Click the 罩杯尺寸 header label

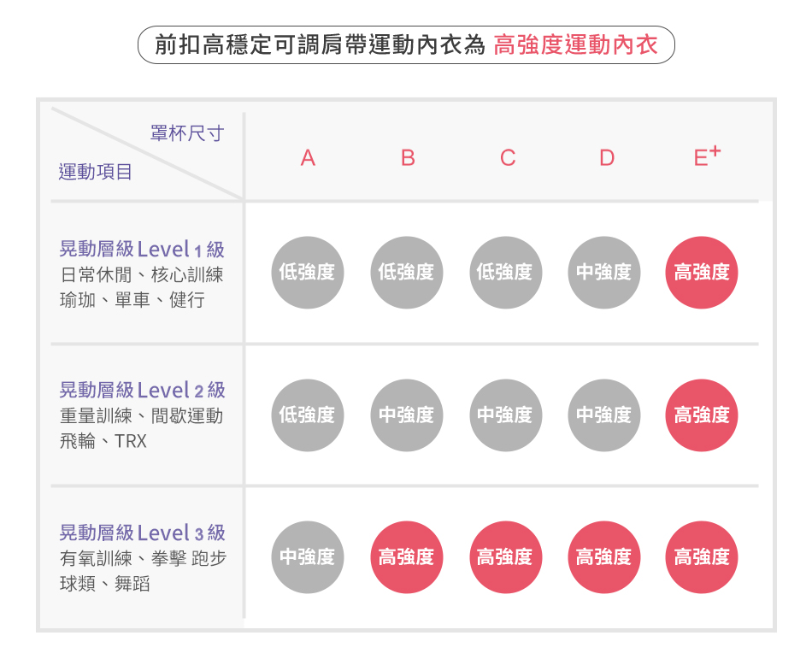[x=186, y=133]
